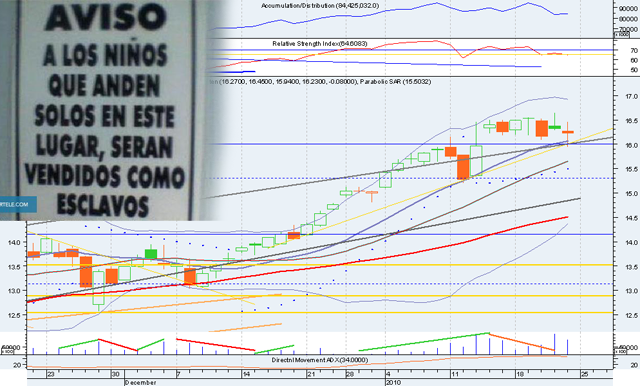Click the AVISO heading on the sign photo

click(105, 18)
